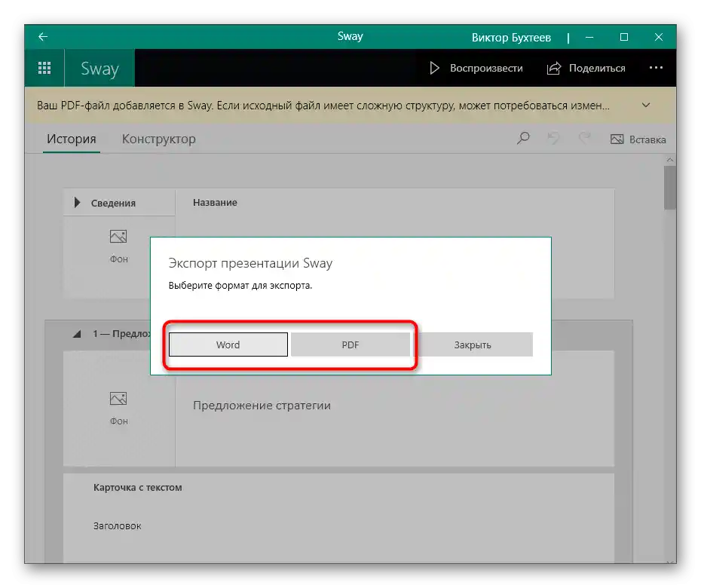Click the scrollbar up arrow
The width and height of the screenshot is (701, 588).
pyautogui.click(x=669, y=160)
